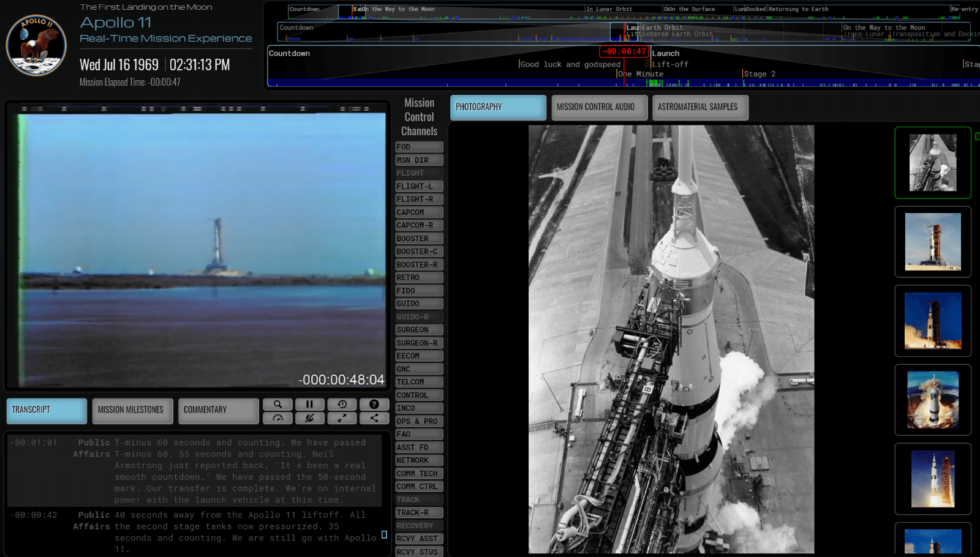Select the EECOM channel
The width and height of the screenshot is (980, 557).
click(x=419, y=356)
